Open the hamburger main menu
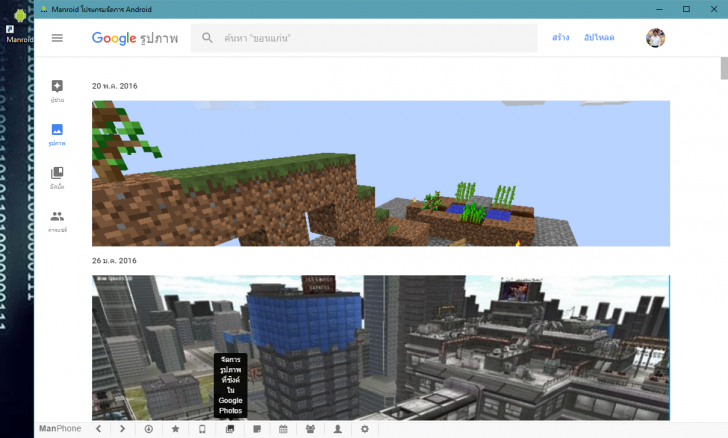 pos(57,38)
